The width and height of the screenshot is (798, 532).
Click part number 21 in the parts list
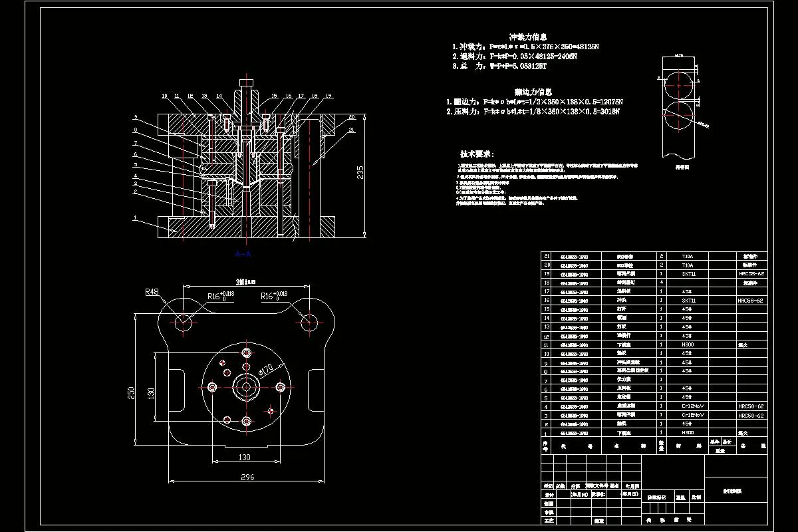[x=547, y=255]
